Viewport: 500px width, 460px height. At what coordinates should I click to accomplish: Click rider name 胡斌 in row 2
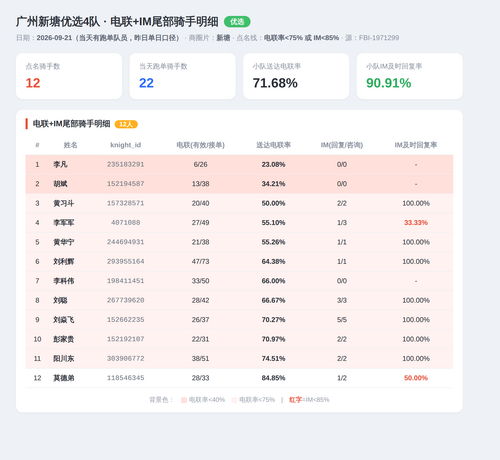tap(60, 184)
